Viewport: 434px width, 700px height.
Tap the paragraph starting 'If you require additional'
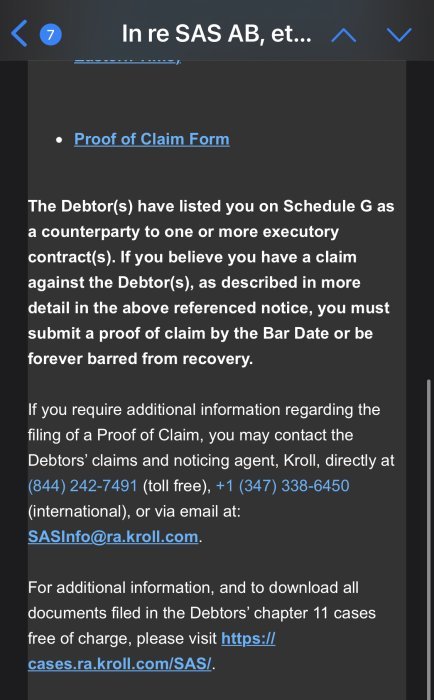coord(211,473)
